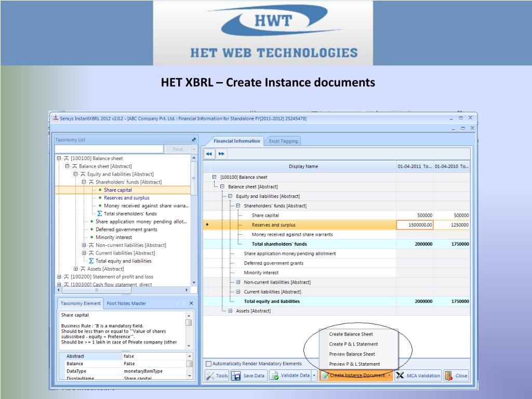
Task: Click the pin icon in Taxonomy List
Action: coord(194,139)
